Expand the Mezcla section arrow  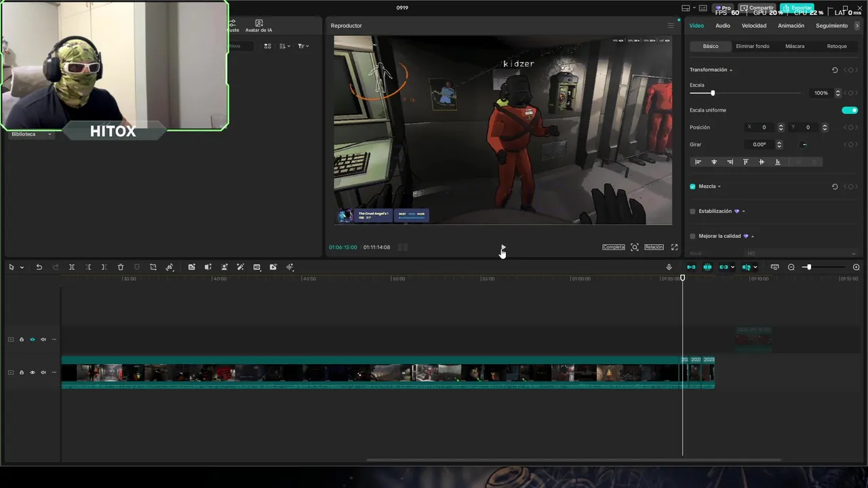[719, 186]
